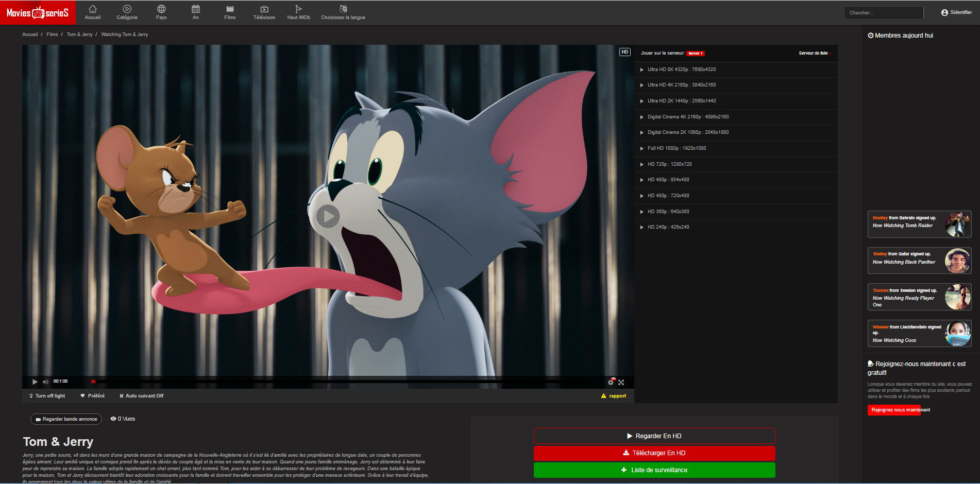Mute the player volume icon
Image resolution: width=980 pixels, height=484 pixels.
pyautogui.click(x=45, y=382)
